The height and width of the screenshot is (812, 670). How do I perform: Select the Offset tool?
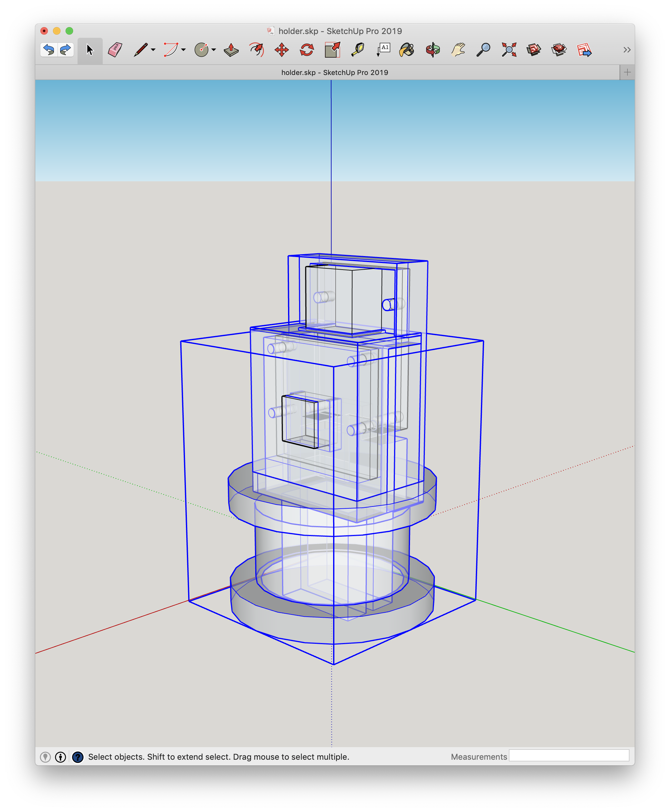[257, 50]
